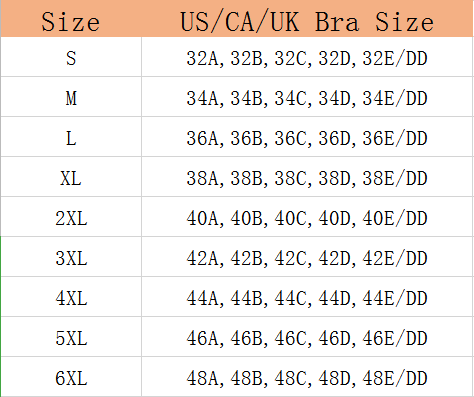Image resolution: width=474 pixels, height=397 pixels.
Task: Select the 36A to 36E/DD cell
Action: click(307, 137)
